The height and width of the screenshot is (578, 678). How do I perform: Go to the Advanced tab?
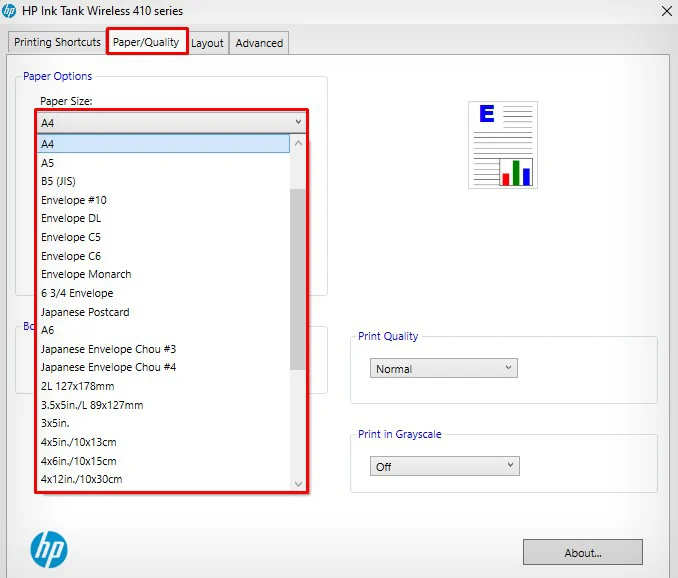pyautogui.click(x=259, y=43)
